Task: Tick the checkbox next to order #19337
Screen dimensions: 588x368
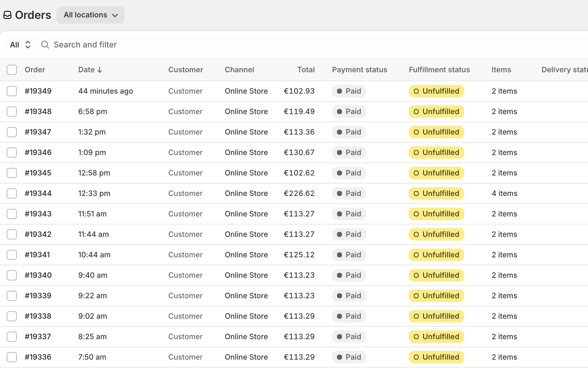Action: (12, 337)
